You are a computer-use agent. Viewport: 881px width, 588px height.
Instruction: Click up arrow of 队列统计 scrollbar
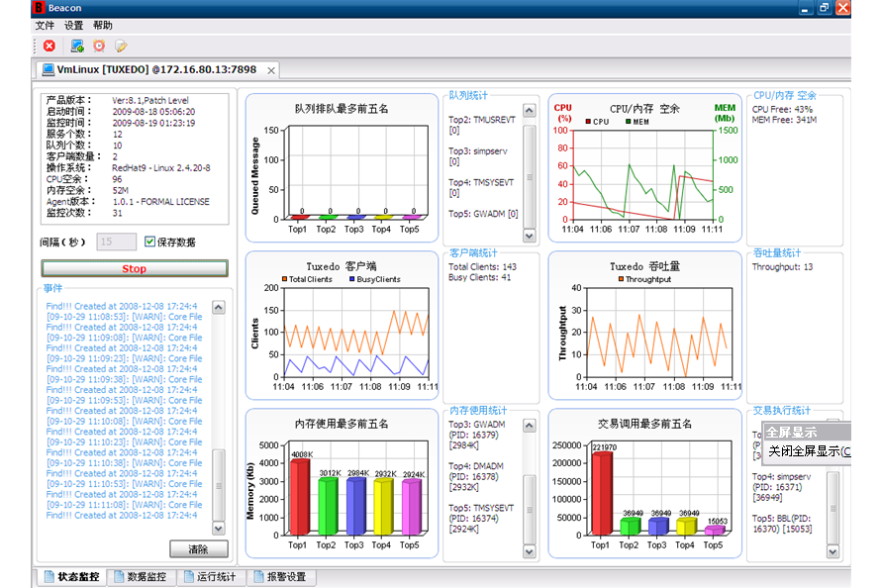(530, 110)
